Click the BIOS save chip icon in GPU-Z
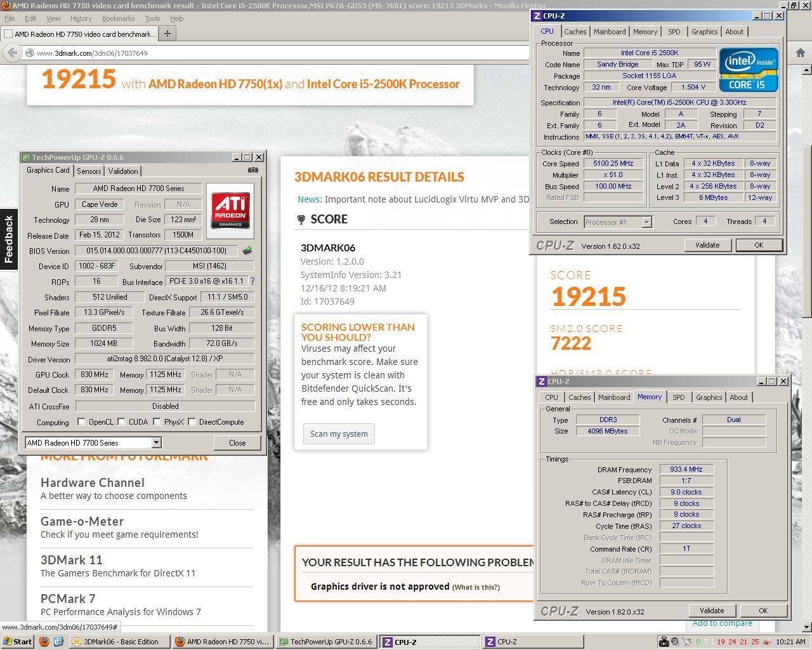Screen dimensions: 812x650 247,251
